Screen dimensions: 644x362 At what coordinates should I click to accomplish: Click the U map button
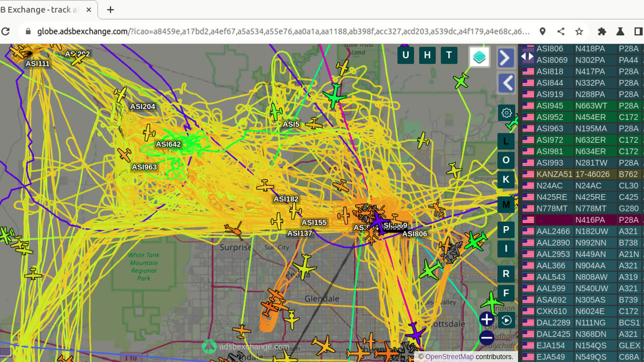pyautogui.click(x=406, y=55)
